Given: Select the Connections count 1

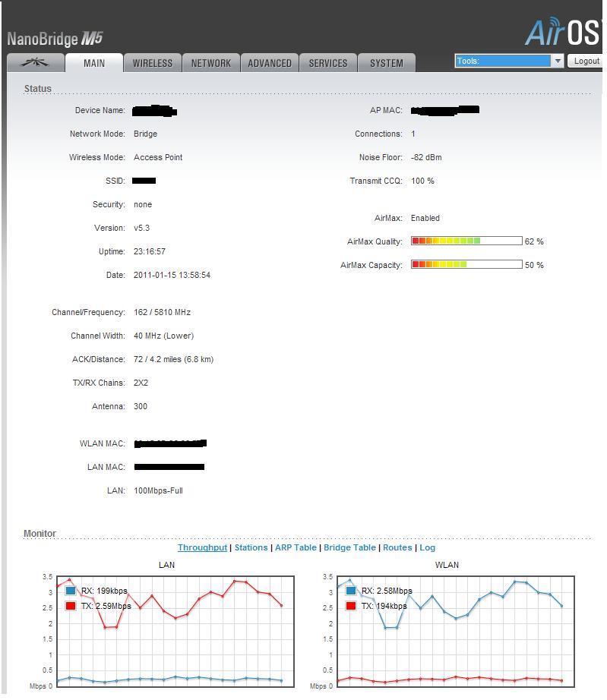Looking at the screenshot, I should (413, 134).
